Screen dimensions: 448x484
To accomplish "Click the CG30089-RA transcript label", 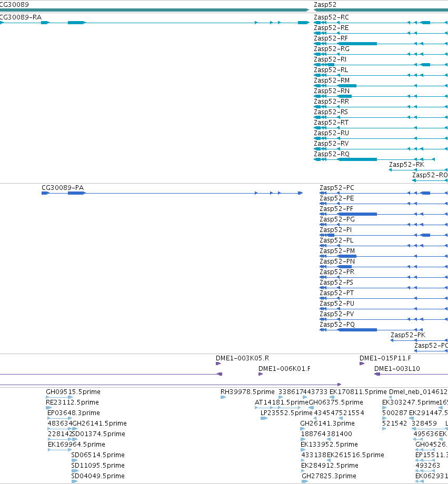I will click(21, 17).
